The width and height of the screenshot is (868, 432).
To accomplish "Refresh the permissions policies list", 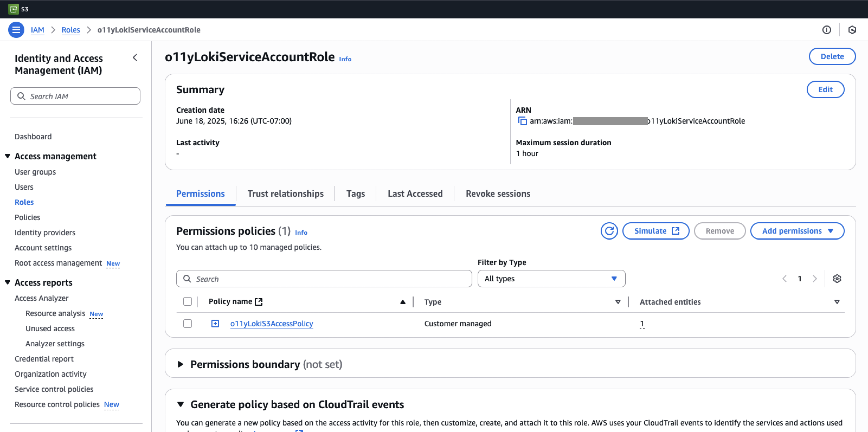I will tap(609, 231).
